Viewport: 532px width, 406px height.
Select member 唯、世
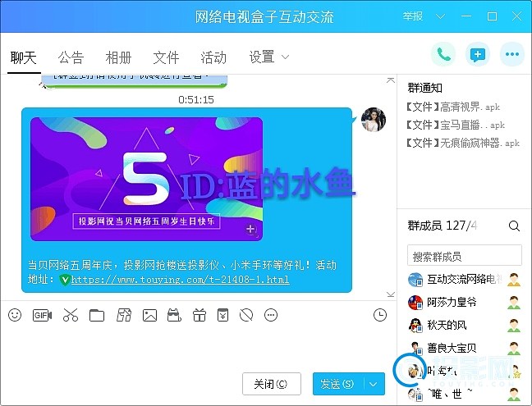[464, 395]
